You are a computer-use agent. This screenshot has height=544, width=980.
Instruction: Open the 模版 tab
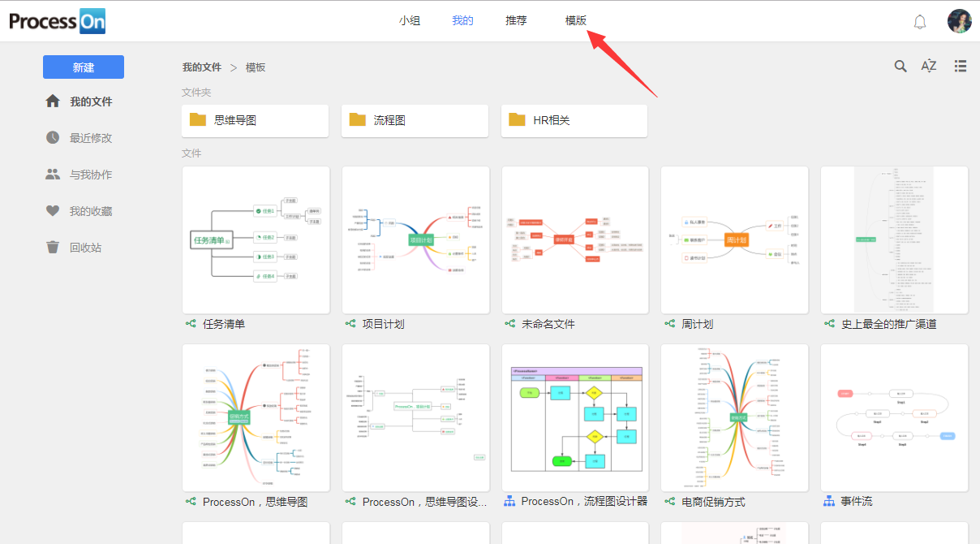pyautogui.click(x=576, y=21)
